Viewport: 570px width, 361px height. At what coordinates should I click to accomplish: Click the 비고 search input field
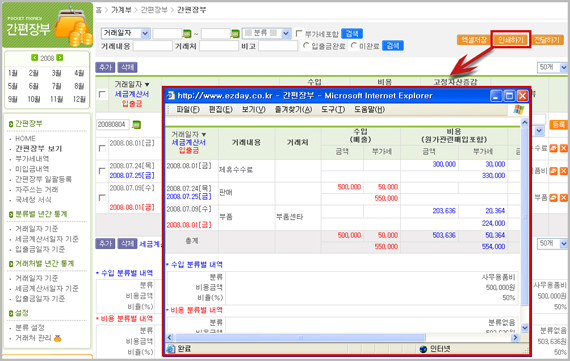tap(278, 46)
